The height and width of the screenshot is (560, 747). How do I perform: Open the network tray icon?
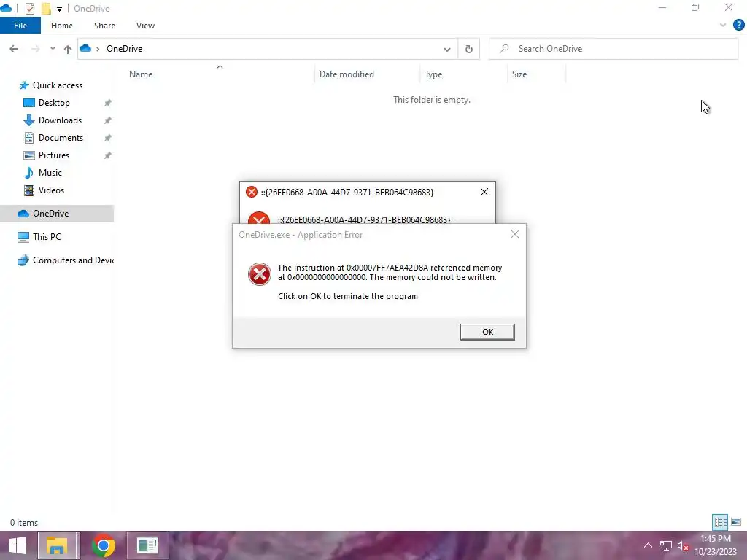pyautogui.click(x=665, y=545)
